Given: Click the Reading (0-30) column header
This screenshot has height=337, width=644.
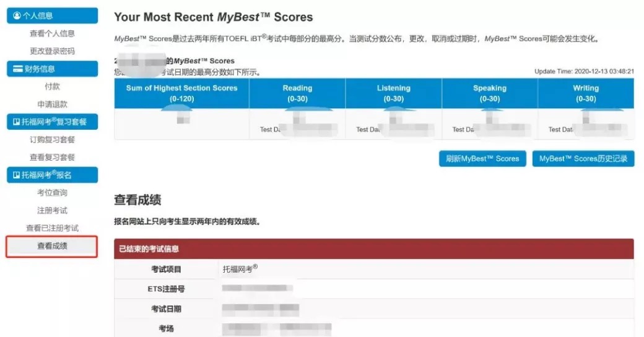Looking at the screenshot, I should pyautogui.click(x=297, y=93).
